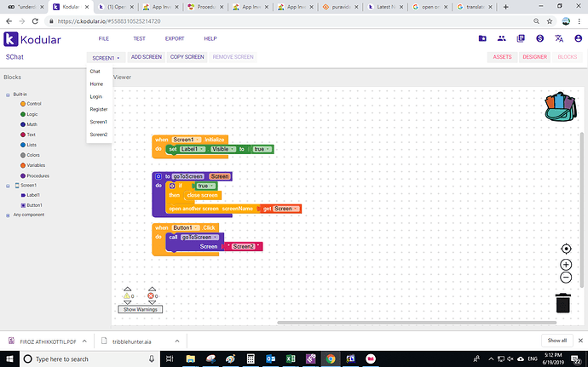
Task: Expand the Any component section
Action: pos(8,215)
